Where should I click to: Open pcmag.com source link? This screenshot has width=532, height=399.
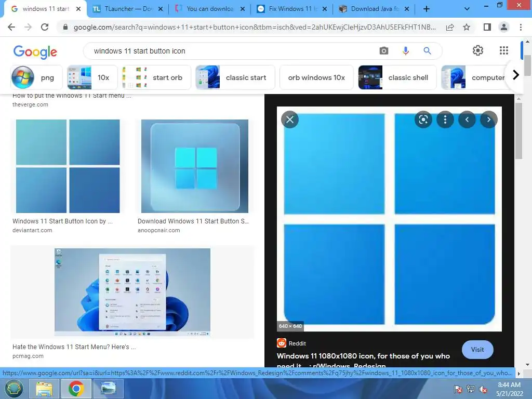(28, 356)
